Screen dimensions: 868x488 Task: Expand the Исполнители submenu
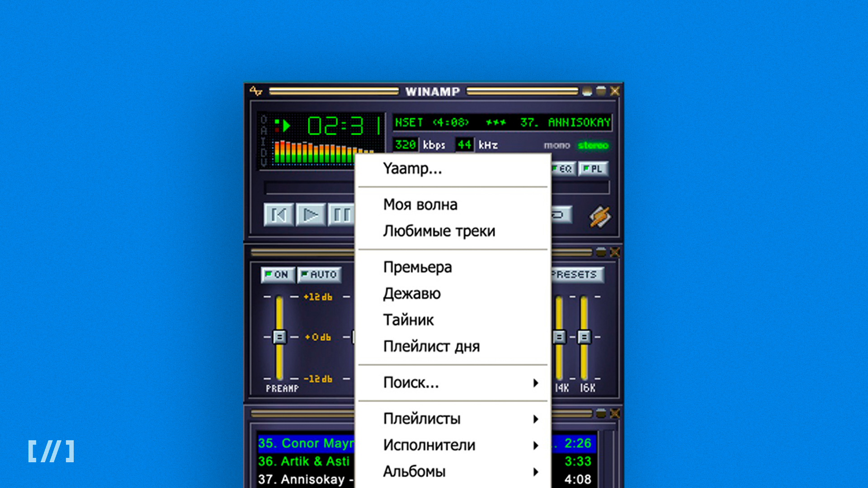tap(453, 445)
